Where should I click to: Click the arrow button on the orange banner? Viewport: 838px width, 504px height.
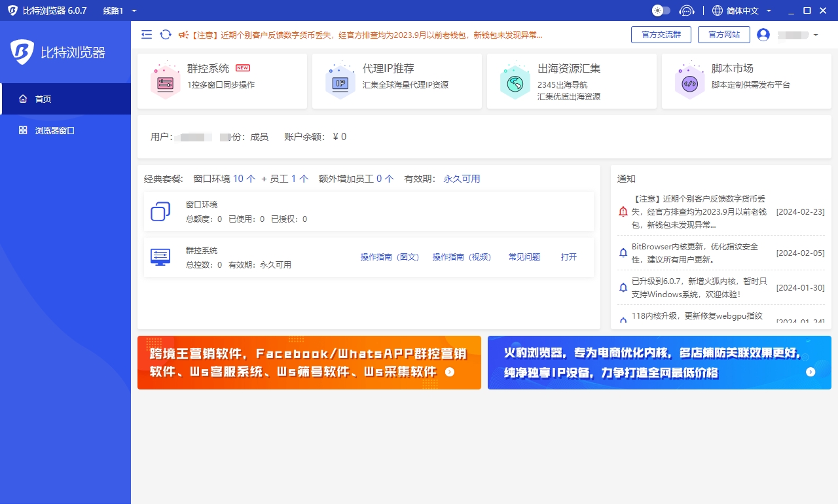450,372
